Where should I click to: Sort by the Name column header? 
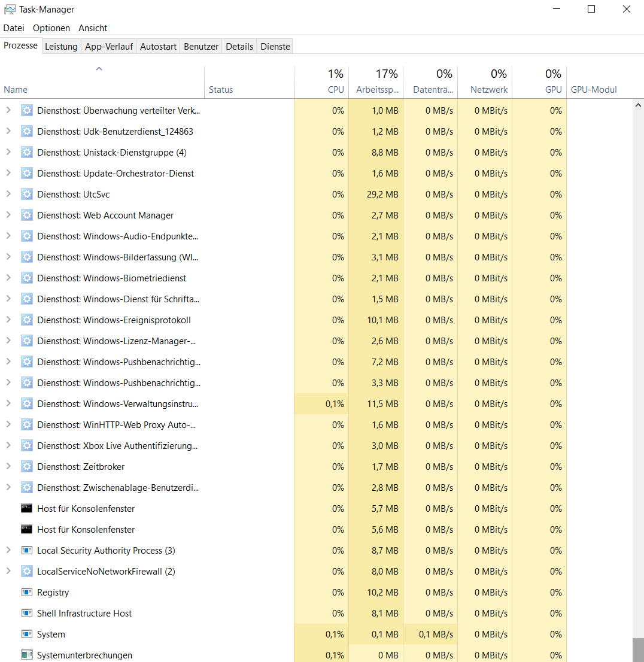pos(102,82)
